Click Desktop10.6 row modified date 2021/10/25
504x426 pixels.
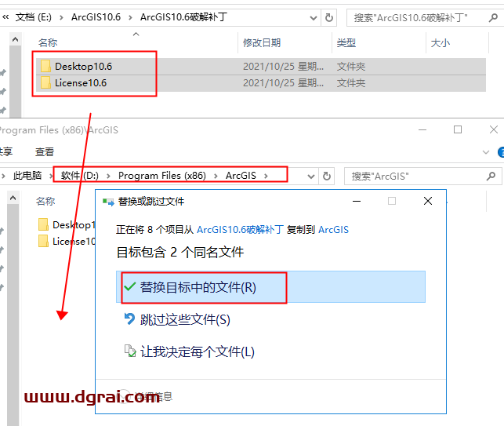click(x=283, y=66)
